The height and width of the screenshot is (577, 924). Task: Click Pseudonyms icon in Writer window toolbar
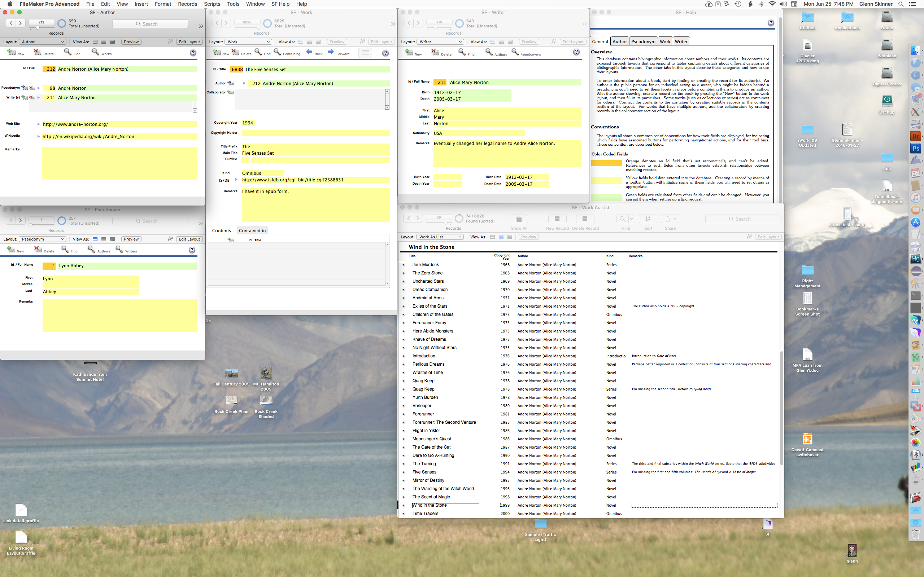(515, 52)
